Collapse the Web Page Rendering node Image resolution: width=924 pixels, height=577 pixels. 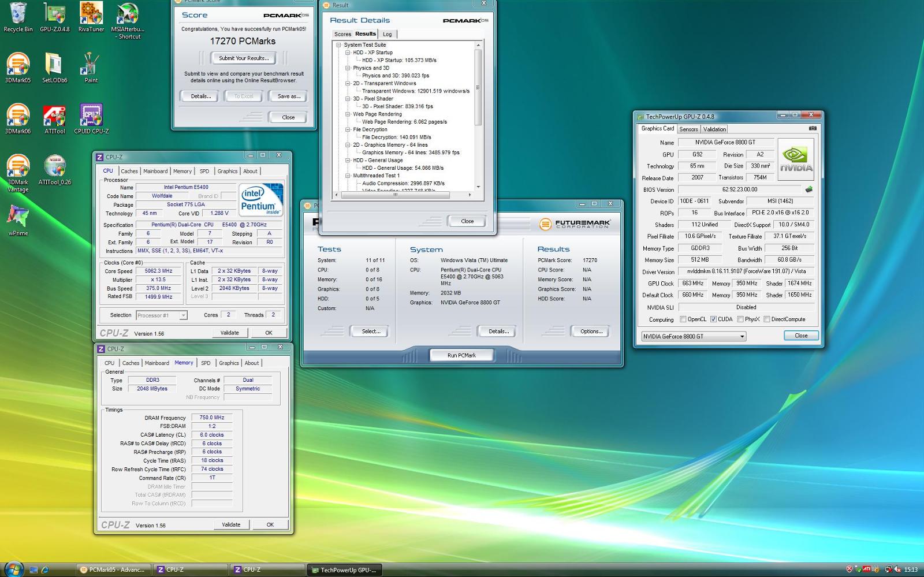coord(348,114)
